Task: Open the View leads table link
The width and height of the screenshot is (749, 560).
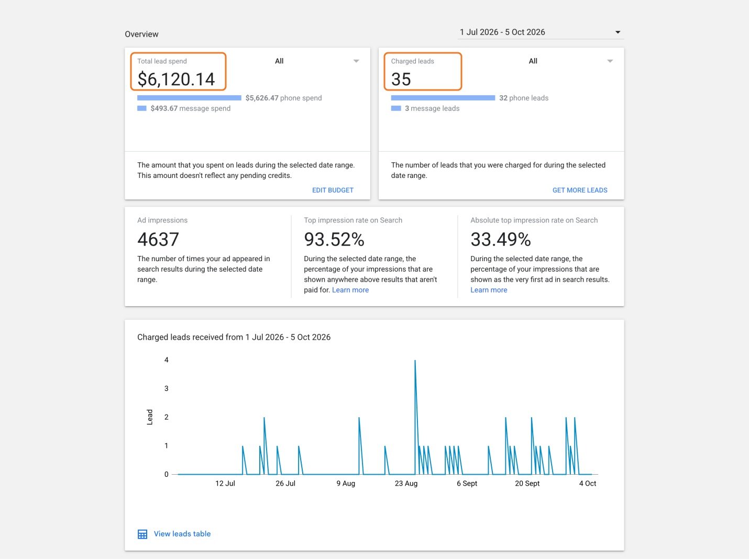Action: pyautogui.click(x=182, y=534)
